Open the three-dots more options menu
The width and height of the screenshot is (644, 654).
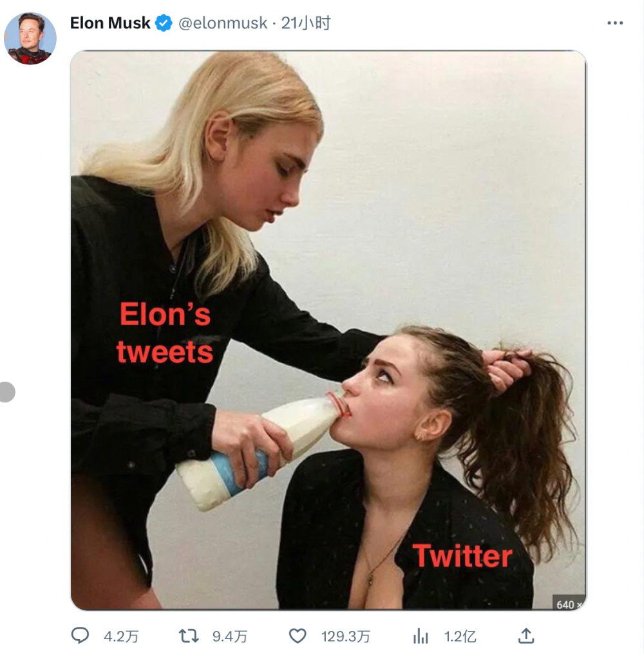615,23
